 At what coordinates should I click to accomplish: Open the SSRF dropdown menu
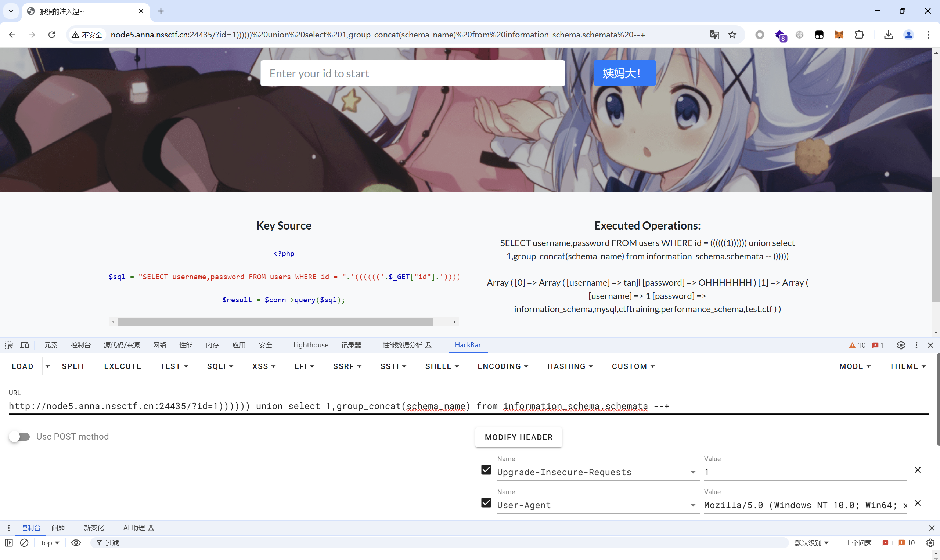pos(347,366)
